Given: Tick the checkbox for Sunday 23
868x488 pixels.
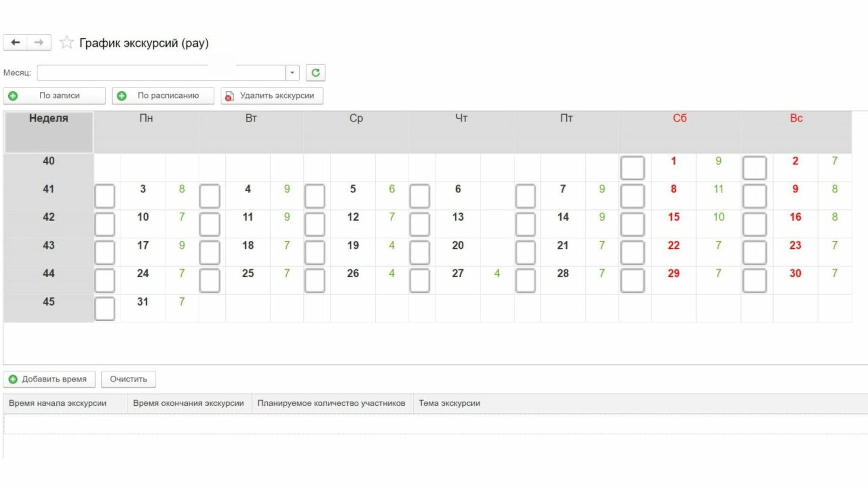Looking at the screenshot, I should tap(754, 253).
